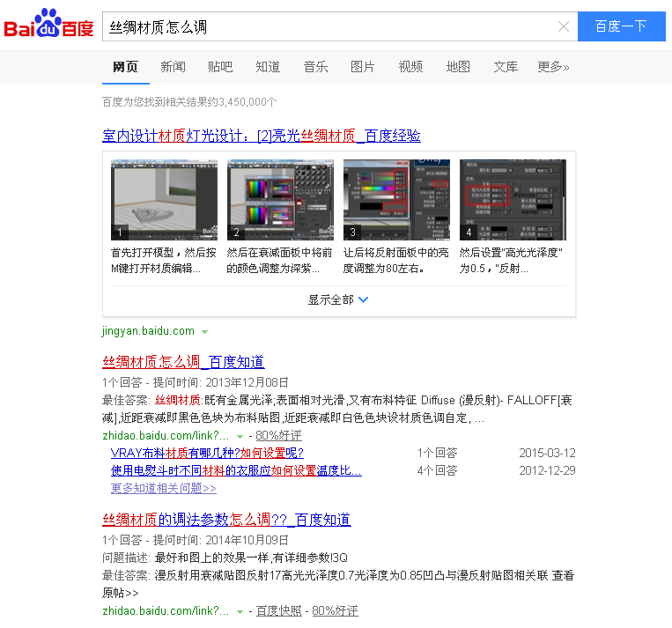Open the 丝绸材质怎么调_百度知道 result
Image resolution: width=672 pixels, height=628 pixels.
tap(183, 362)
